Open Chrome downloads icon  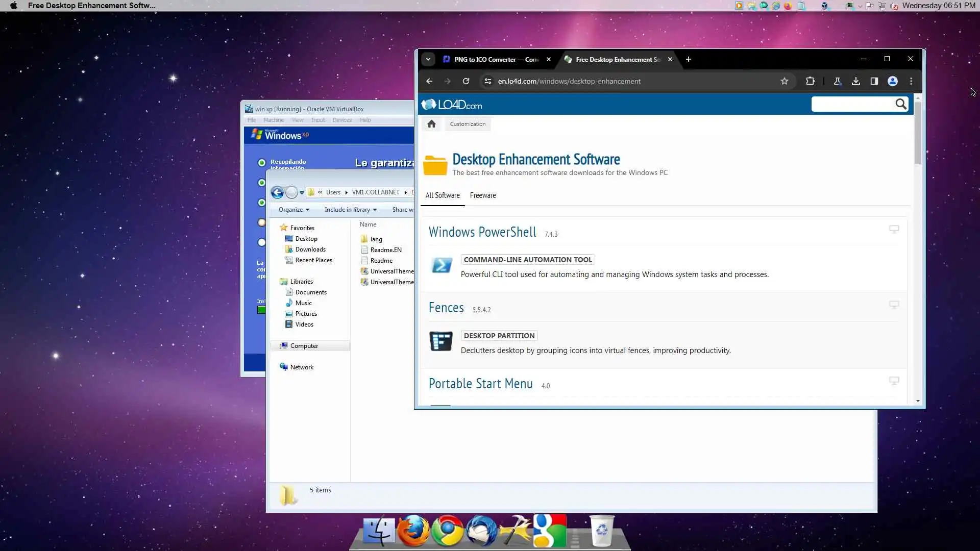[x=856, y=81]
